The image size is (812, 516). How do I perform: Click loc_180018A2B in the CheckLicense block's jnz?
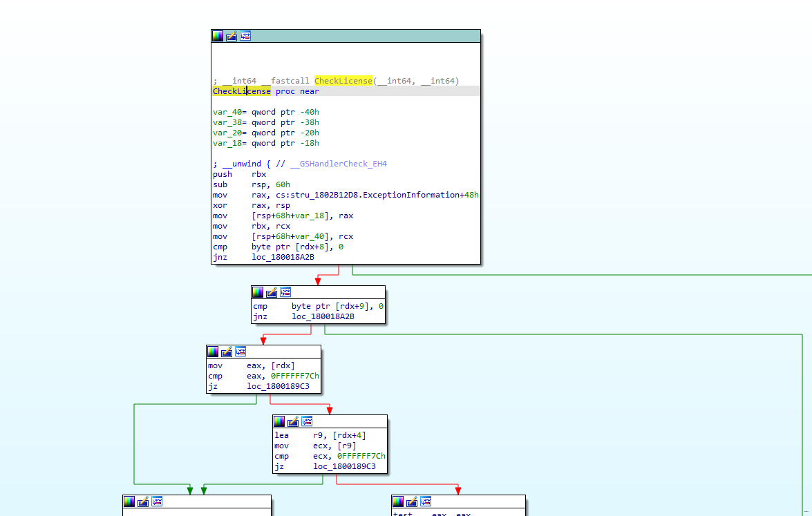[x=283, y=257]
